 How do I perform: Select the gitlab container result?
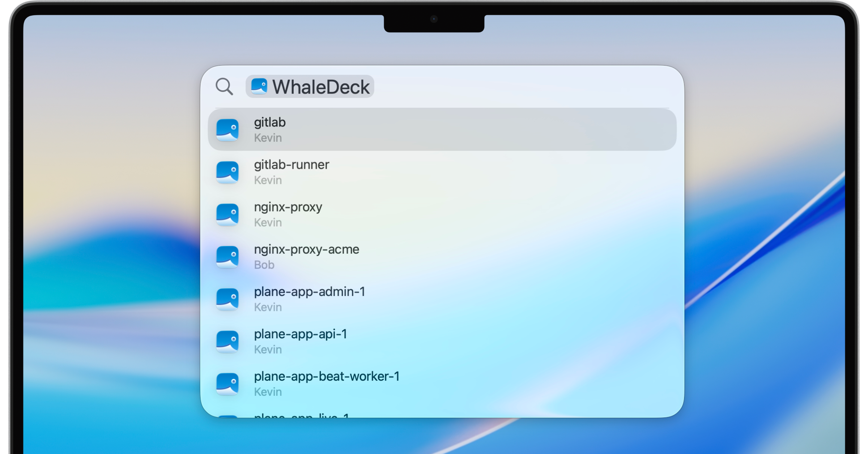point(362,130)
